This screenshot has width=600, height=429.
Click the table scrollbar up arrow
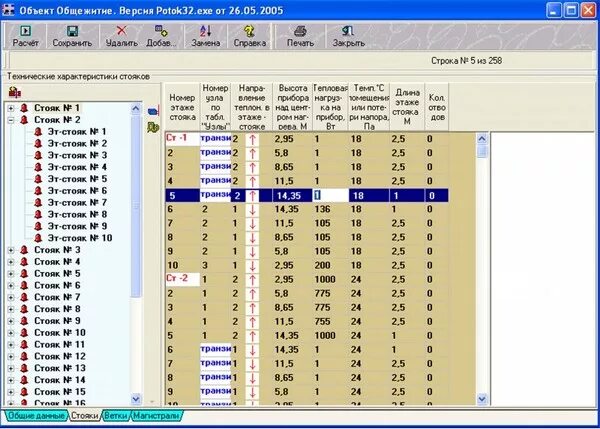coord(482,139)
